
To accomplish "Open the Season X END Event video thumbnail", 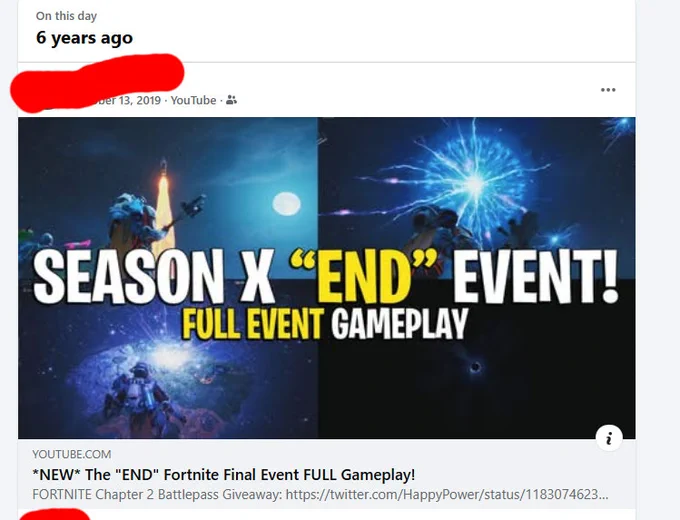I will [x=327, y=278].
